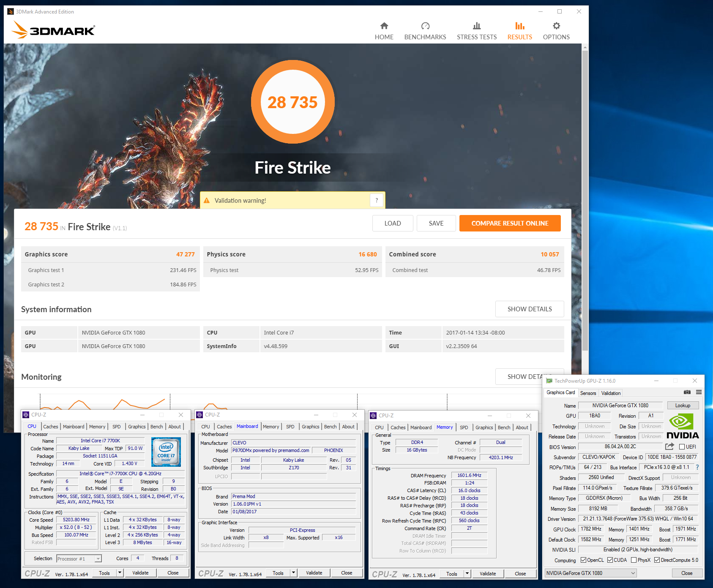Image resolution: width=713 pixels, height=588 pixels.
Task: Open the GPU selector dropdown in GPU-Z
Action: point(590,573)
